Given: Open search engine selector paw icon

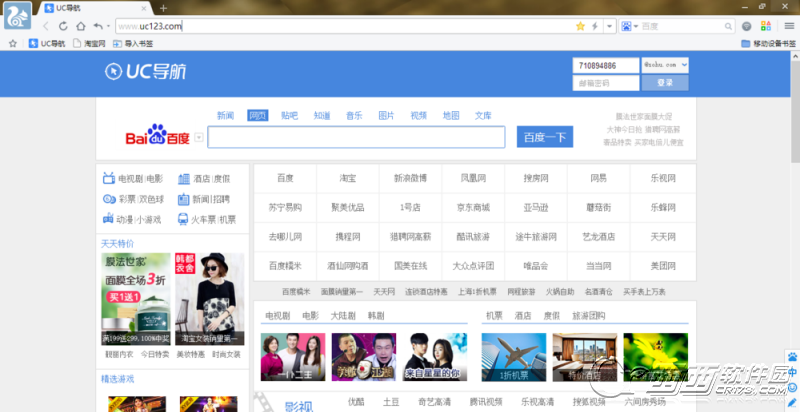Looking at the screenshot, I should [x=629, y=26].
